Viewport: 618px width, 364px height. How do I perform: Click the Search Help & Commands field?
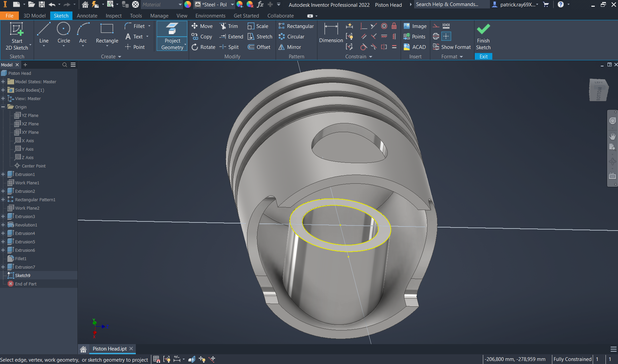452,4
